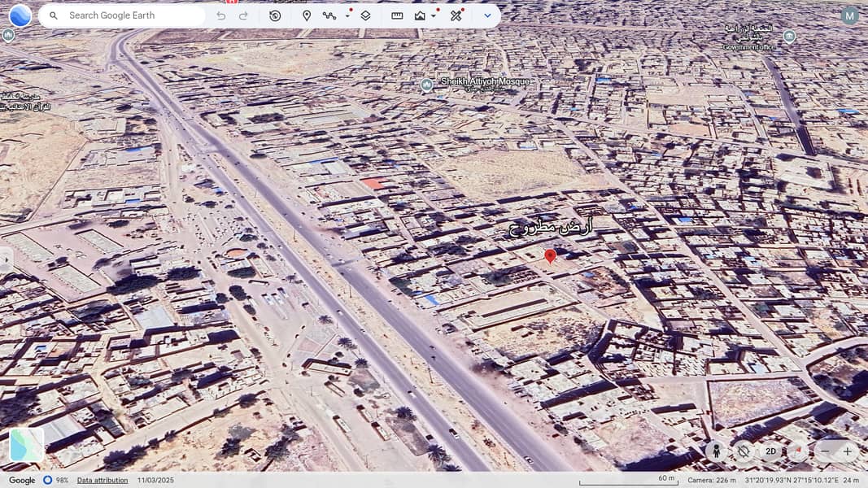The height and width of the screenshot is (488, 868).
Task: Toggle the 2D view button
Action: (x=770, y=451)
